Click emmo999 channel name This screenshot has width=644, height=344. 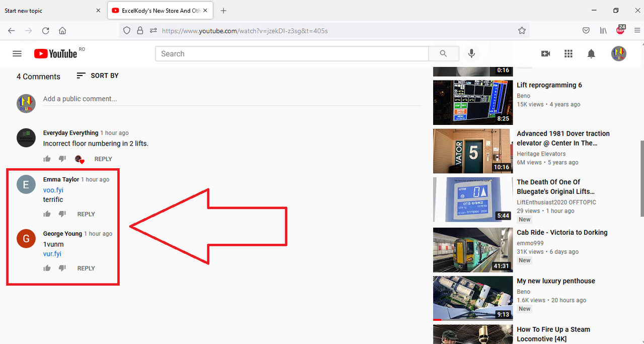530,243
